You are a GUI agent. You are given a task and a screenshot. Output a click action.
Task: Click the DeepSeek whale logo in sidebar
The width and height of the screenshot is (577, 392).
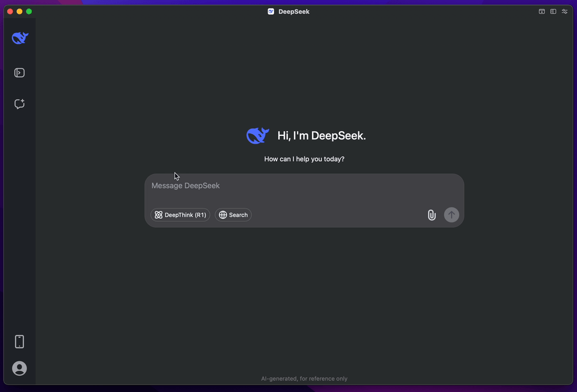20,38
